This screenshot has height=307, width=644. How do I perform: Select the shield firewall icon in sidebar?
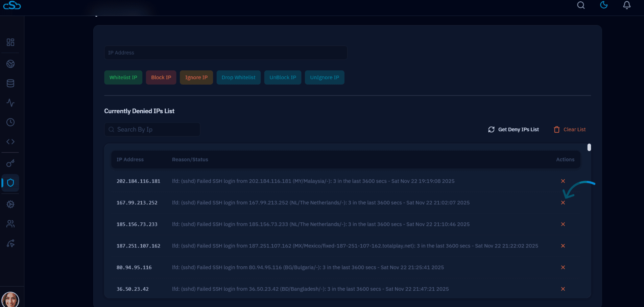10,183
